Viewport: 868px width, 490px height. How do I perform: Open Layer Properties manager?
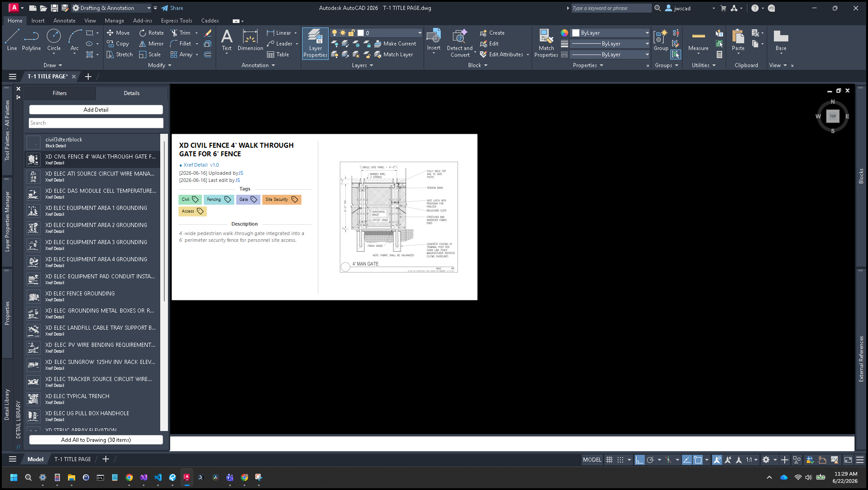(315, 43)
